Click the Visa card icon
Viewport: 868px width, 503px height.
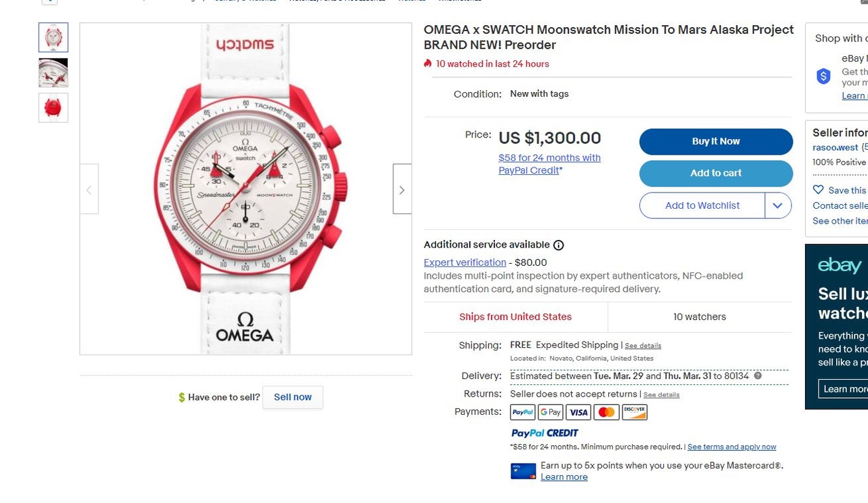(x=578, y=412)
